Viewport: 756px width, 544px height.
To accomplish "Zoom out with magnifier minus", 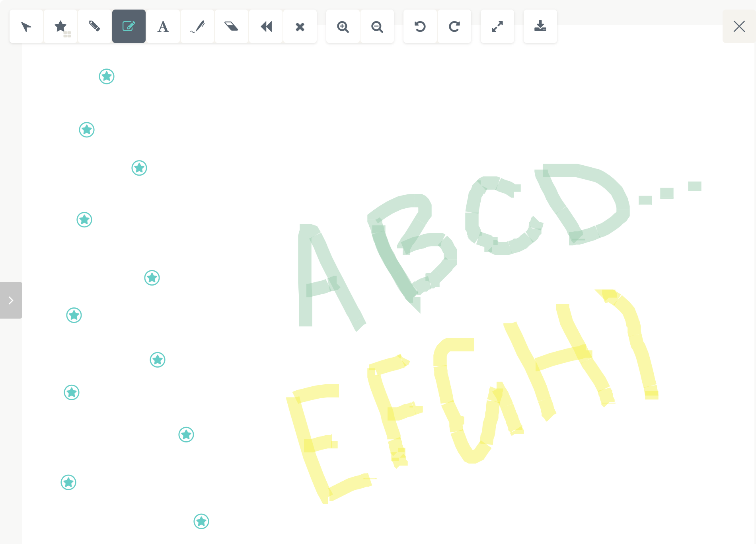I will pos(377,26).
